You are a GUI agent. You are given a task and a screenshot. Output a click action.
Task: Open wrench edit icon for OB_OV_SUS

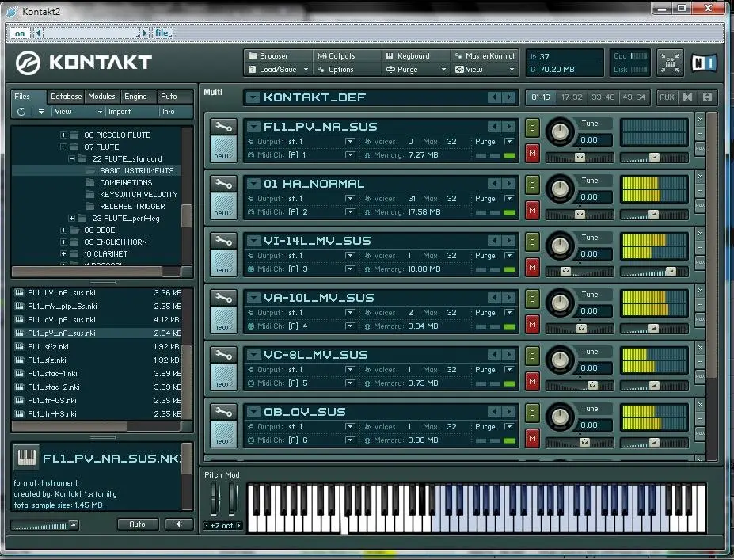pos(223,412)
